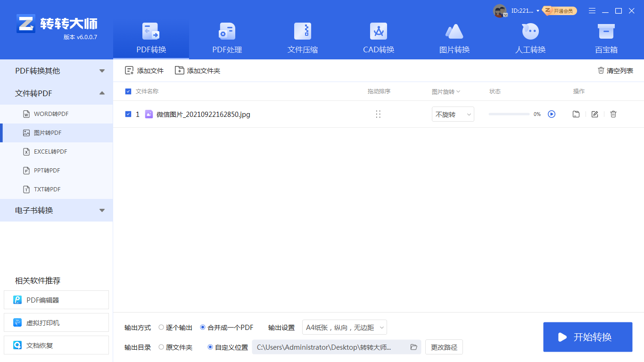Image resolution: width=644 pixels, height=362 pixels.
Task: Open the edit icon for the jpg file
Action: tap(594, 114)
